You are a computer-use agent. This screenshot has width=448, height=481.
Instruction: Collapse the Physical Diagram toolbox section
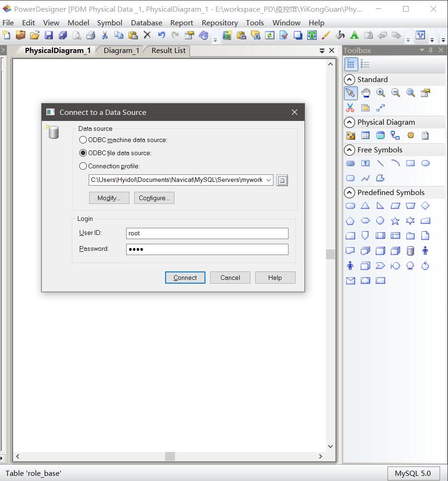click(x=349, y=122)
